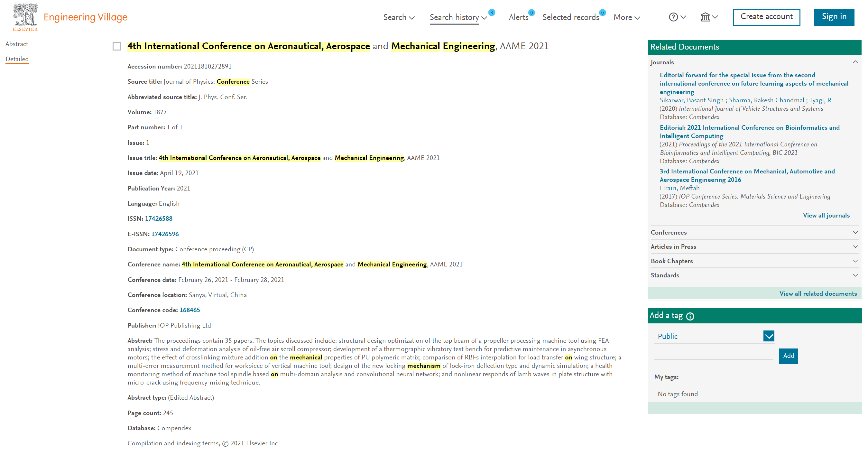The width and height of the screenshot is (868, 455).
Task: Click the publisher 'IOP Publishing Ltd'
Action: 184,325
